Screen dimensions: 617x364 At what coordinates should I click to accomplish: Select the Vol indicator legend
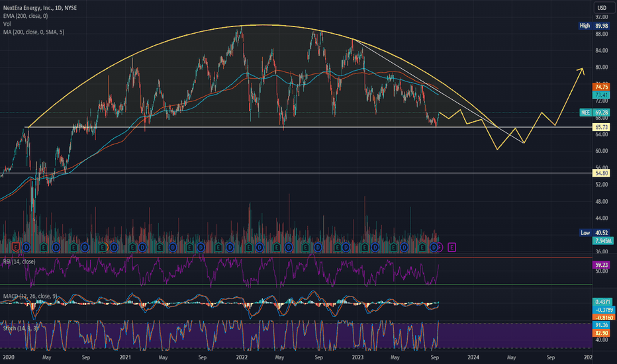click(x=7, y=24)
